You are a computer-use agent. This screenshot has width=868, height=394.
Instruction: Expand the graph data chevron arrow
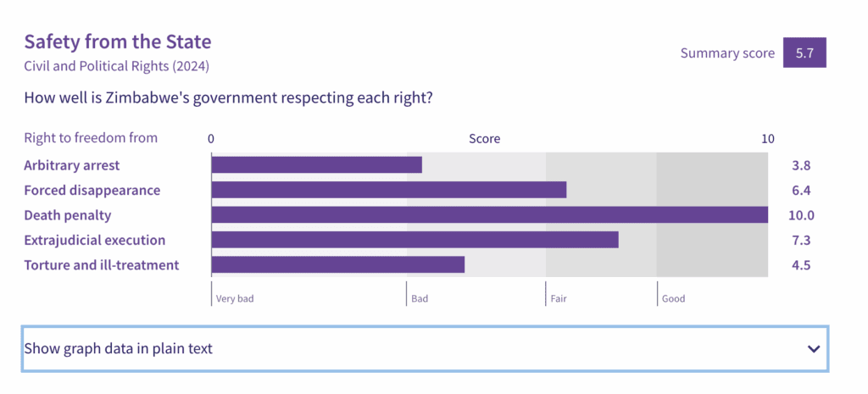pyautogui.click(x=814, y=349)
